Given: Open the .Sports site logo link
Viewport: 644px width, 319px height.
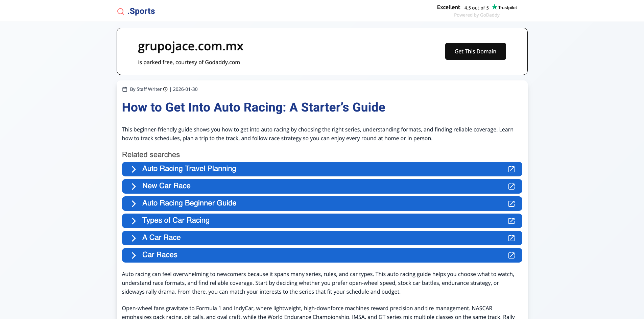Looking at the screenshot, I should (x=141, y=11).
